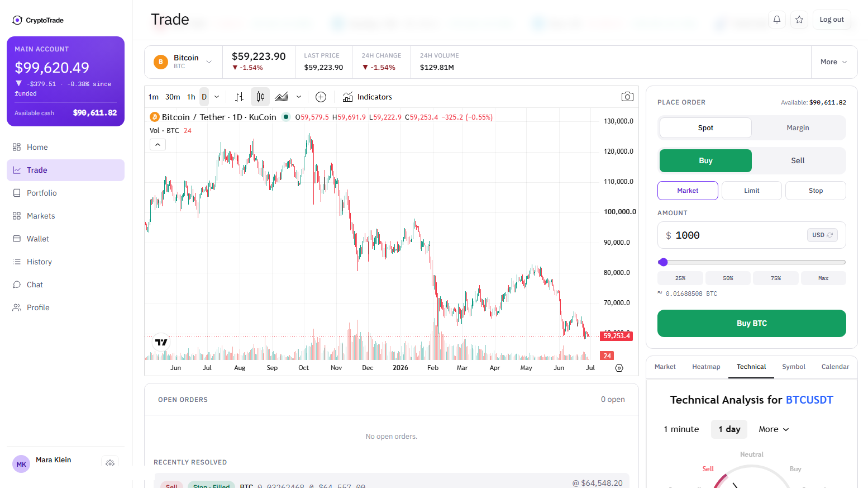The width and height of the screenshot is (868, 488).
Task: Click the Bitcoin symbol icon in chart legend
Action: click(x=155, y=117)
